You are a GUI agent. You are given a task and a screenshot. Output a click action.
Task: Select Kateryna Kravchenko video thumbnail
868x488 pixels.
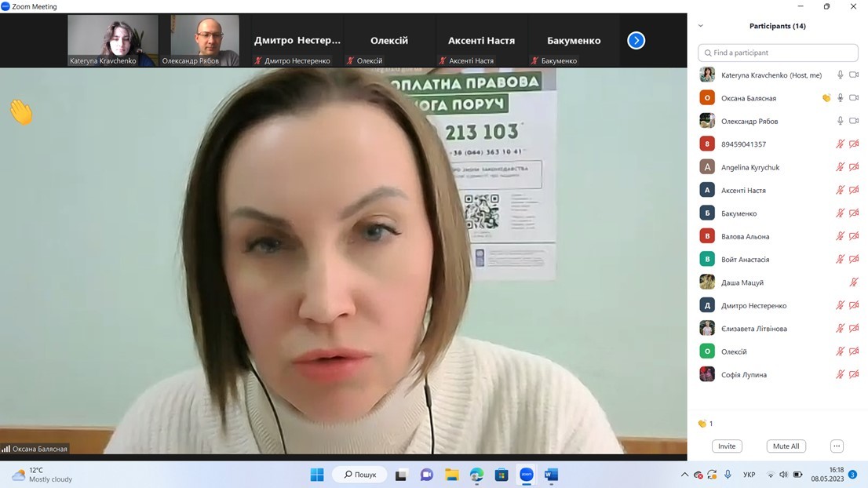113,40
